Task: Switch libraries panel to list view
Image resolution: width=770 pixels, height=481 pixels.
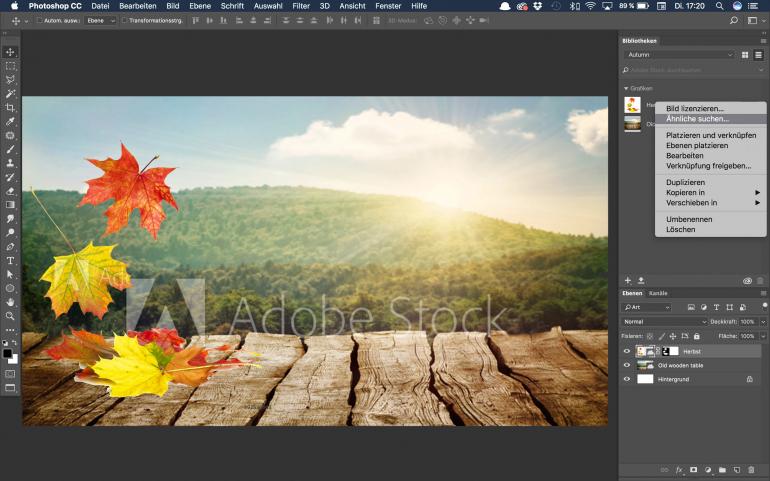Action: tap(758, 55)
